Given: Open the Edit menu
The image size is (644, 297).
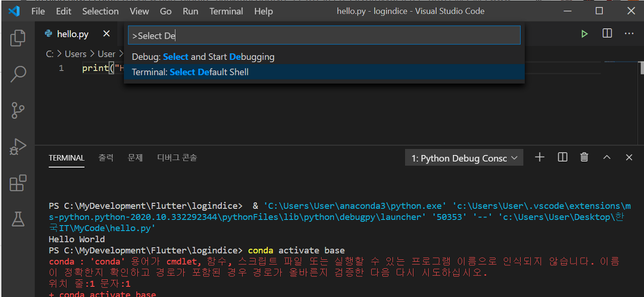Looking at the screenshot, I should [63, 11].
